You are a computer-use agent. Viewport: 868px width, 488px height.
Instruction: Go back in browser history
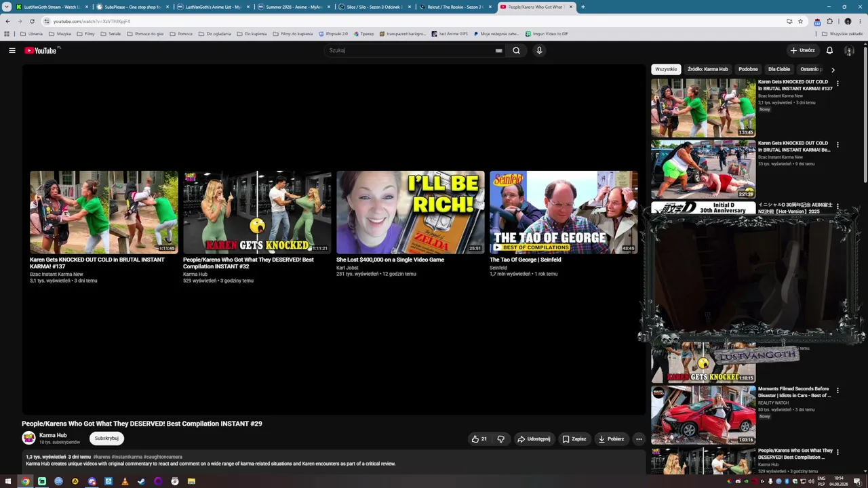click(x=7, y=21)
